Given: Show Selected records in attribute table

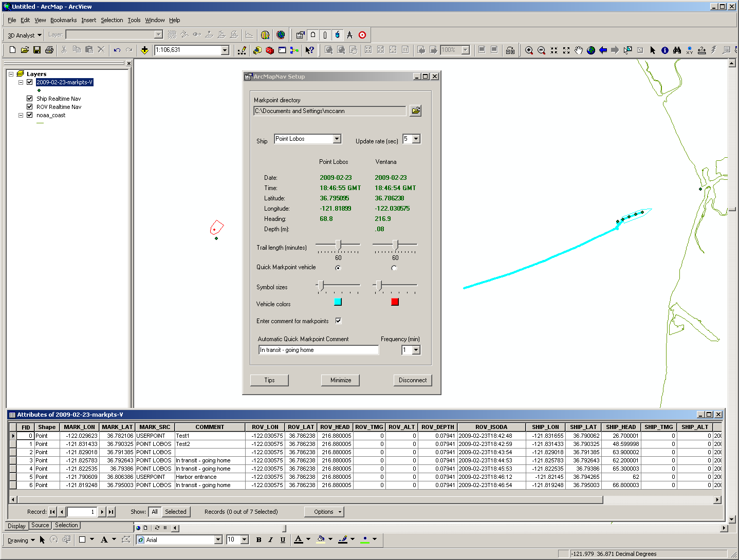Looking at the screenshot, I should tap(176, 512).
